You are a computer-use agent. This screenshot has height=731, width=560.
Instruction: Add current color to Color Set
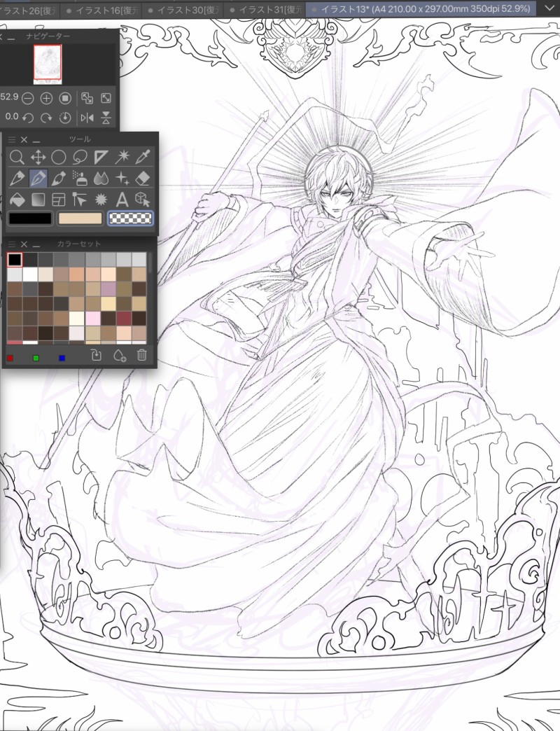[120, 356]
